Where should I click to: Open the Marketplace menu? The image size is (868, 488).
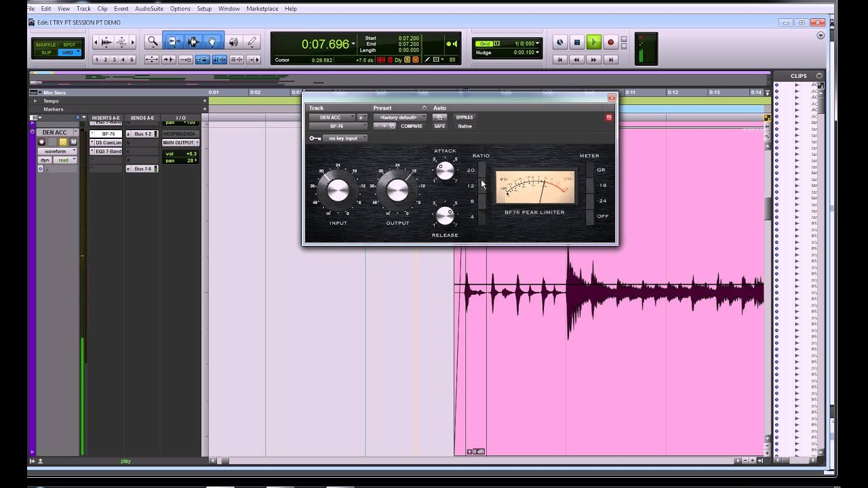262,9
